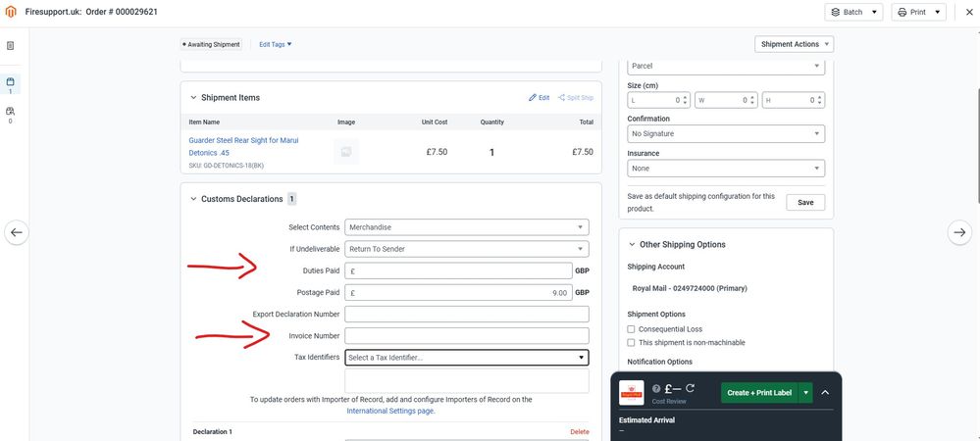Adjust Width value with stepper arrows
This screenshot has width=980, height=441.
point(753,100)
